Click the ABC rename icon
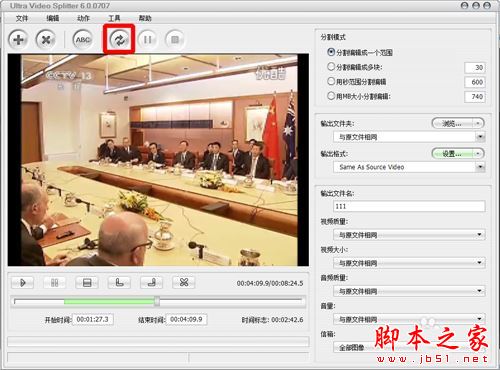 [x=83, y=40]
